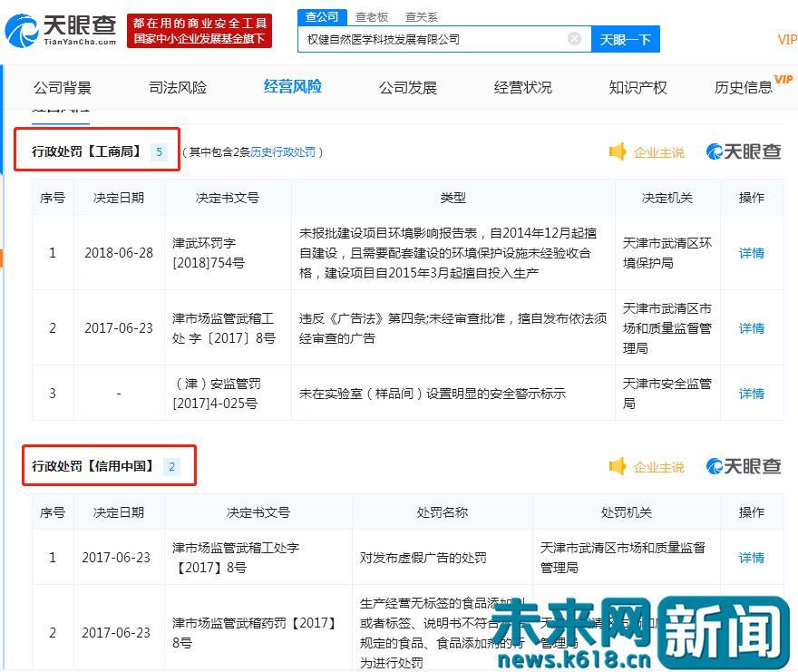Click the red 商业安全工具 promo banner

coord(199,32)
